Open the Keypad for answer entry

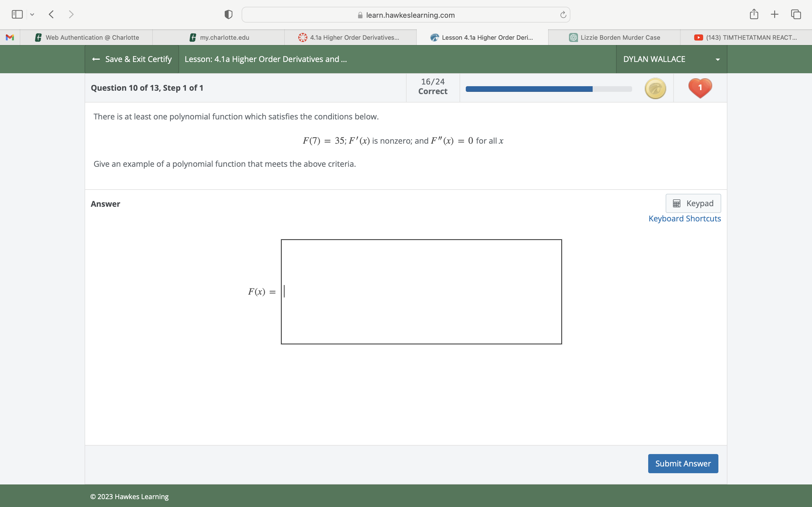[693, 203]
